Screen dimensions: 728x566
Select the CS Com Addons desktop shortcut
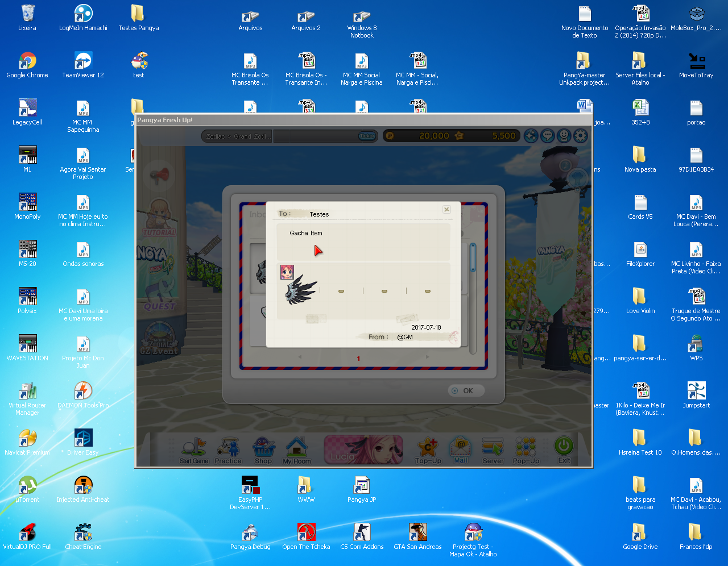(x=362, y=536)
